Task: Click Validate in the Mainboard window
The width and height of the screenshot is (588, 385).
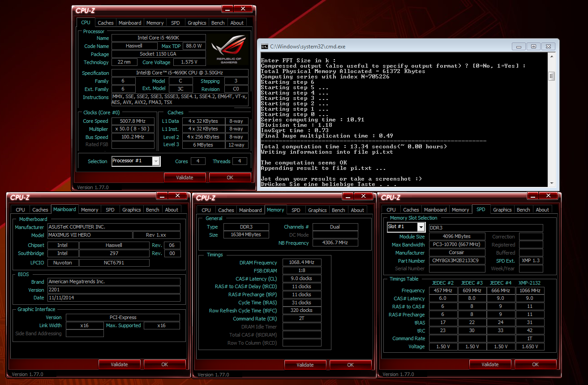Action: tap(119, 364)
